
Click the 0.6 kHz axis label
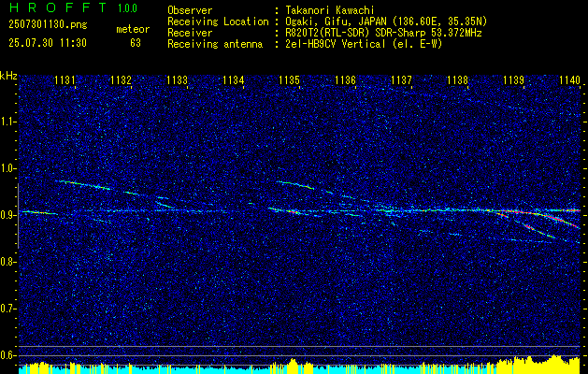(7, 355)
